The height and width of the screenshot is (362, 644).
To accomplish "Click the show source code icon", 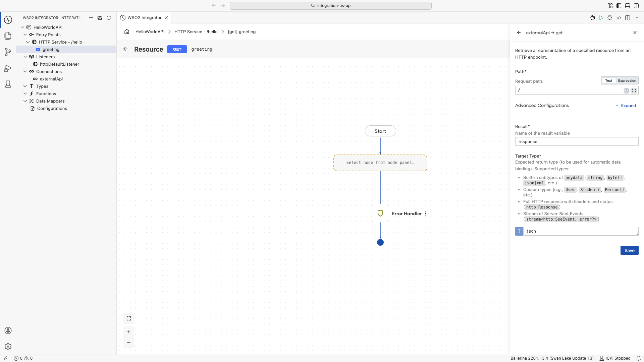I will [x=619, y=18].
